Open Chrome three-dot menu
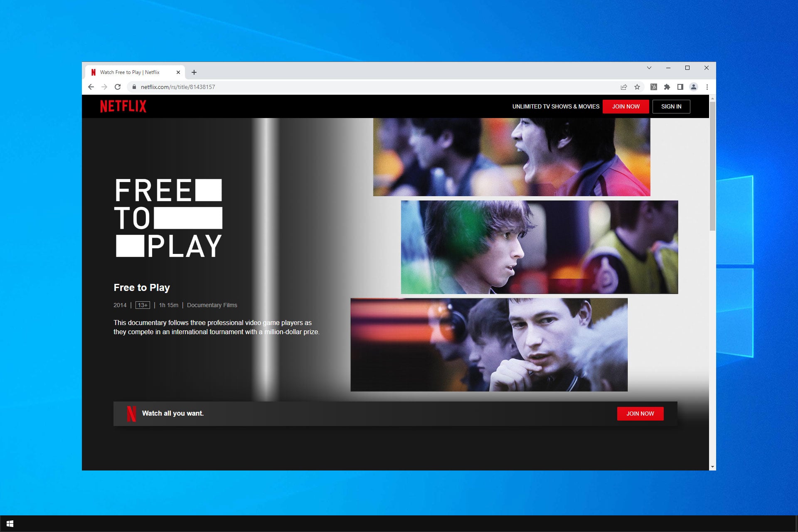This screenshot has height=532, width=798. 707,87
